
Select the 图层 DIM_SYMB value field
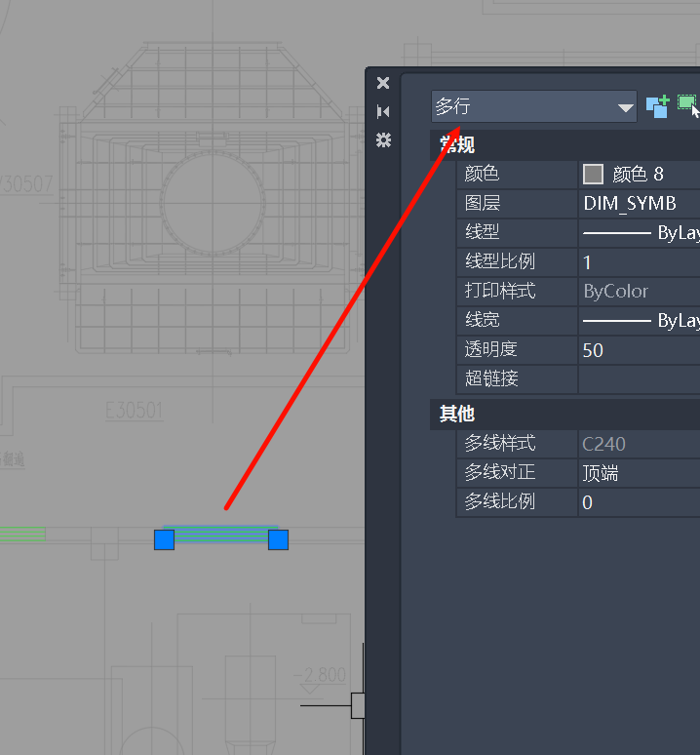point(639,204)
